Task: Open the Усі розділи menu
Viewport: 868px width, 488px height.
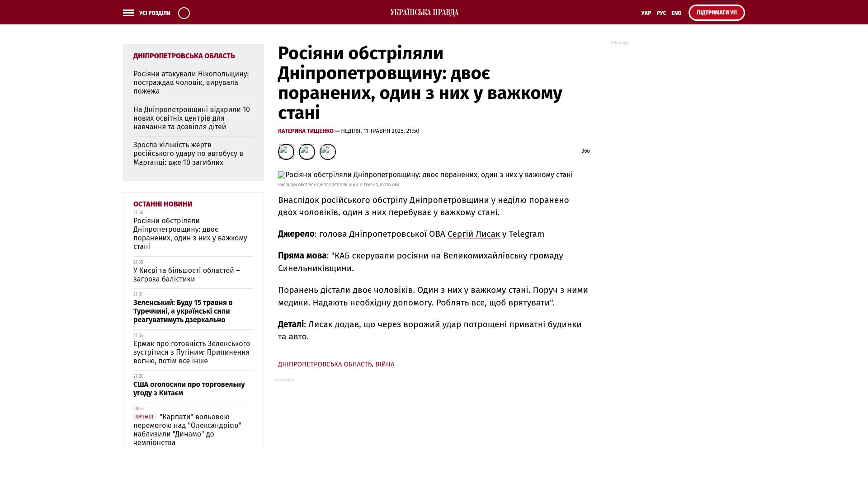Action: coord(155,13)
